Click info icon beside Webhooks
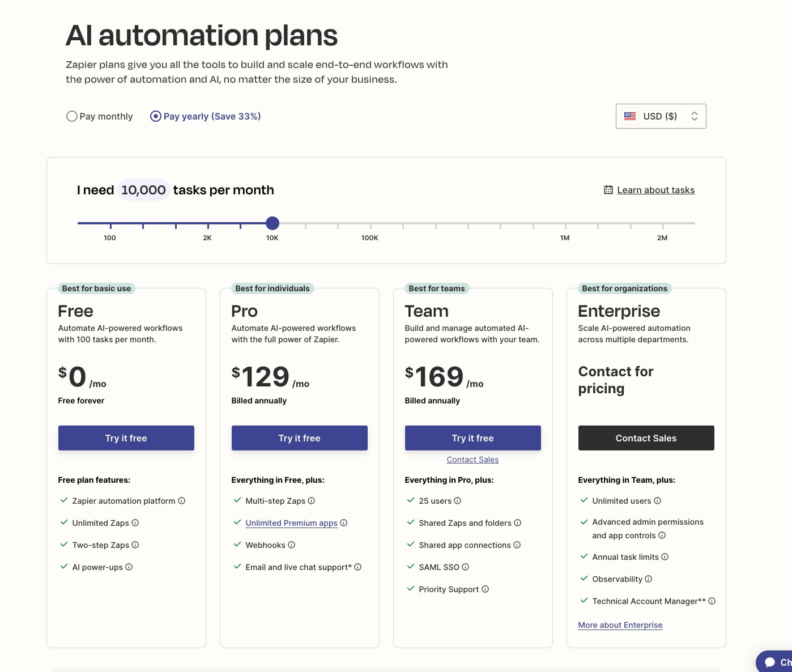The width and height of the screenshot is (792, 672). tap(292, 545)
